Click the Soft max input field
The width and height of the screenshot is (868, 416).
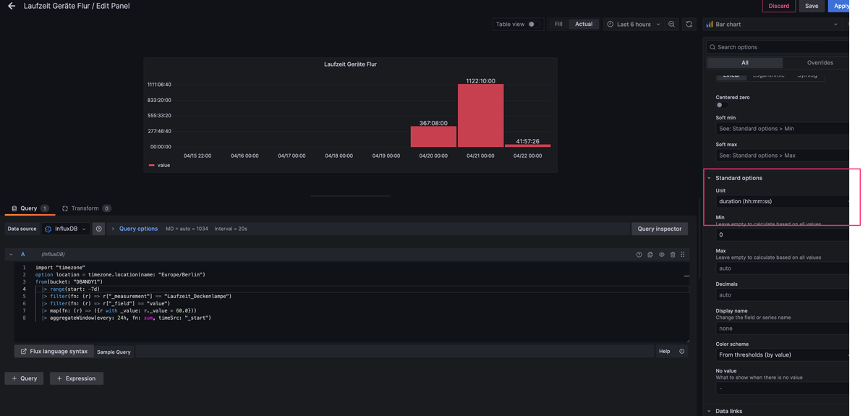click(782, 156)
